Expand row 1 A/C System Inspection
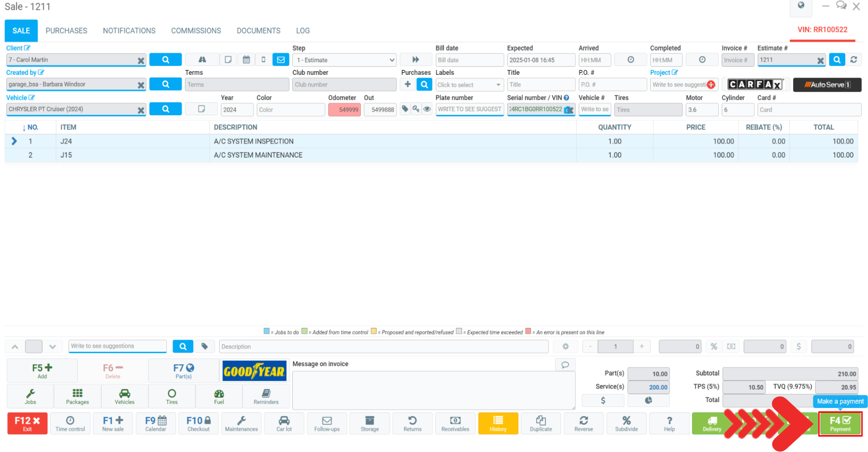This screenshot has height=452, width=868. (x=14, y=141)
